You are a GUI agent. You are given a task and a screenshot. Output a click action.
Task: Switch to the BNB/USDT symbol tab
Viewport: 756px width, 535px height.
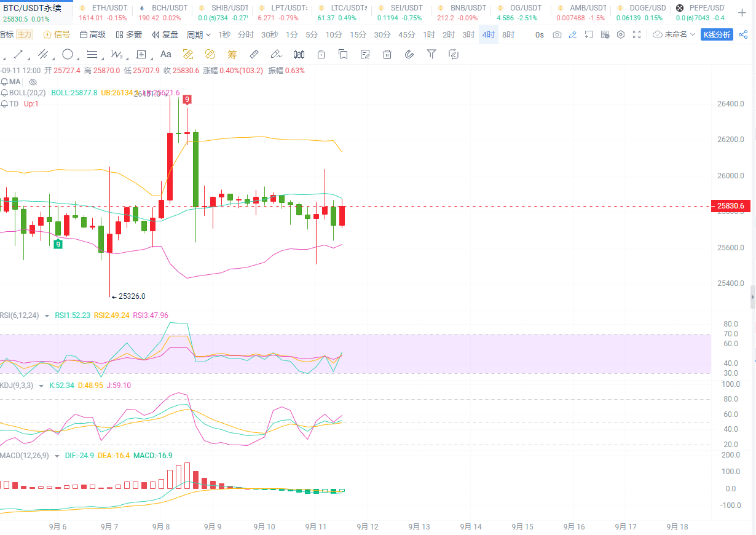462,12
